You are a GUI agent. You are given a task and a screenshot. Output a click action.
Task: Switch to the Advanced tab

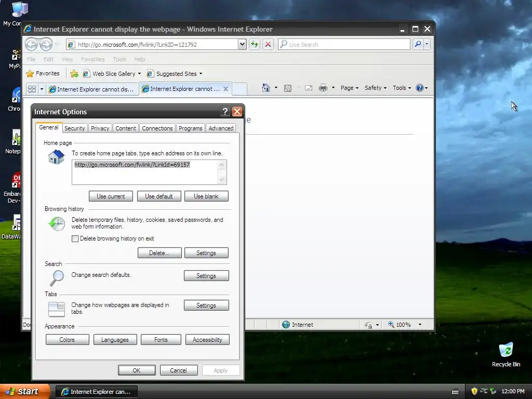[221, 128]
